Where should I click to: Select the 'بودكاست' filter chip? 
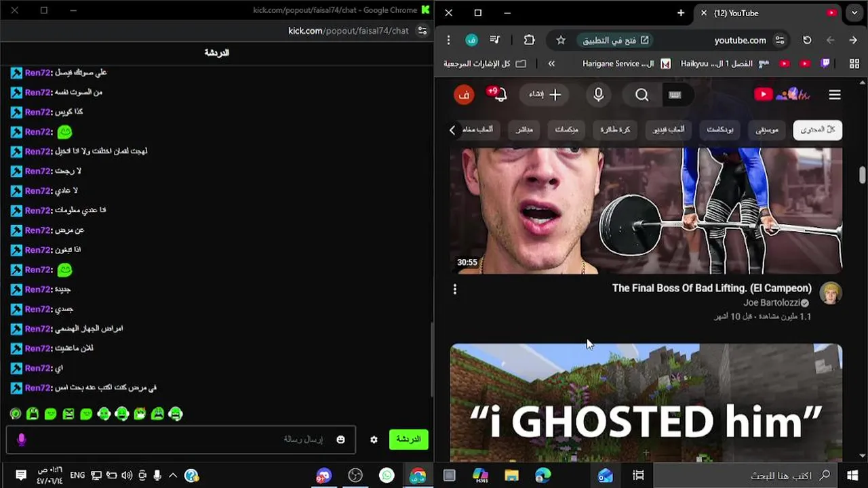click(x=720, y=130)
